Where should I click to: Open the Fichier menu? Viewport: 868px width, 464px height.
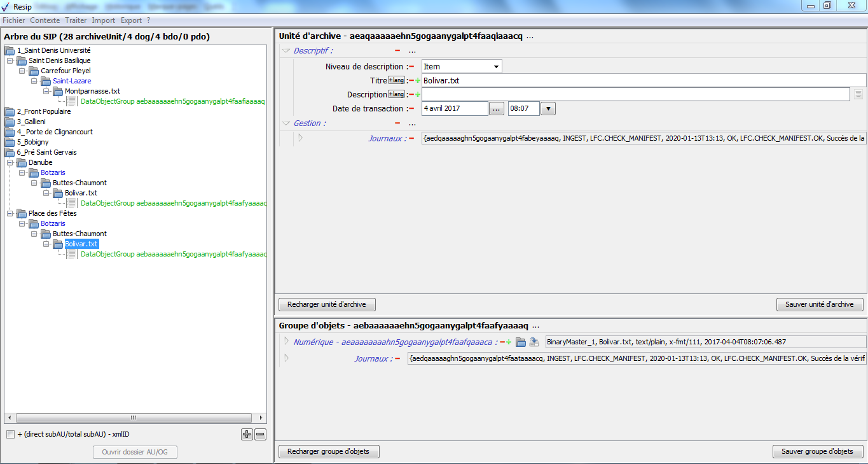14,20
